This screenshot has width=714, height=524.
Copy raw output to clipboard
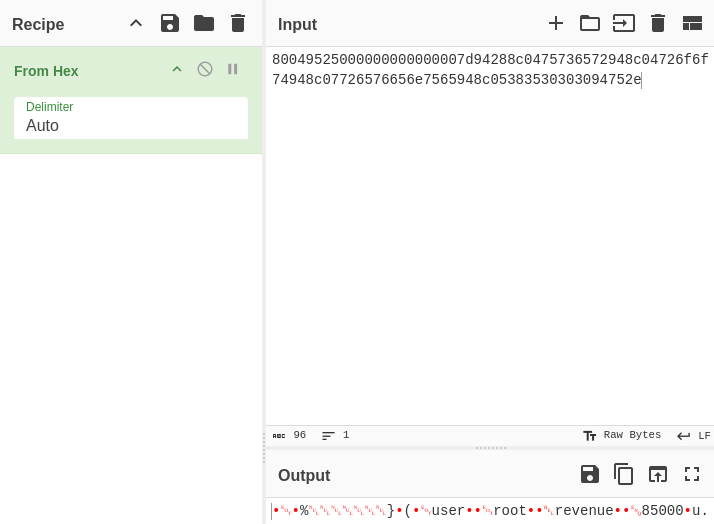click(x=623, y=474)
